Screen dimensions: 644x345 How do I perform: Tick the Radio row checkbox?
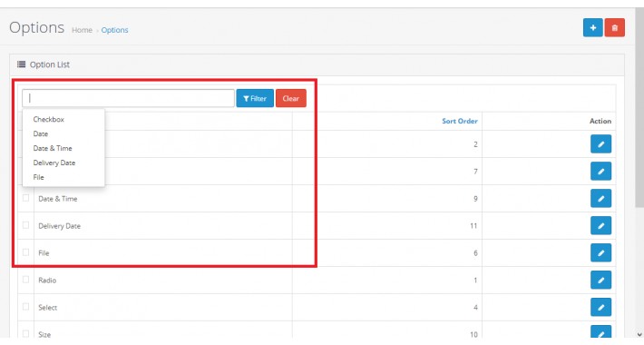(x=26, y=280)
